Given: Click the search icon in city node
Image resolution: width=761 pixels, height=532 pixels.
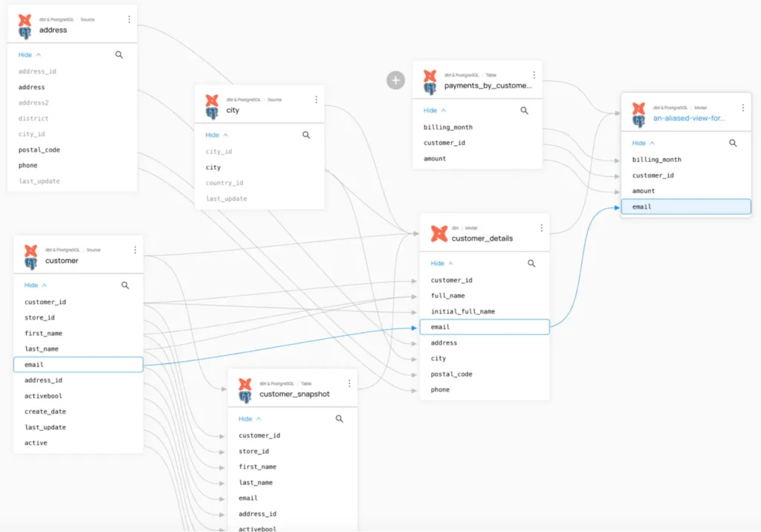Looking at the screenshot, I should [306, 135].
